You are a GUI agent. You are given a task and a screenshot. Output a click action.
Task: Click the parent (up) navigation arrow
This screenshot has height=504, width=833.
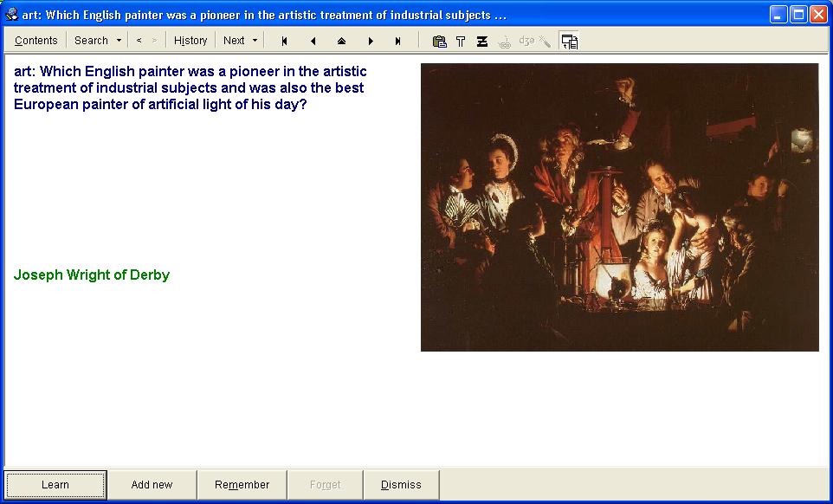341,41
